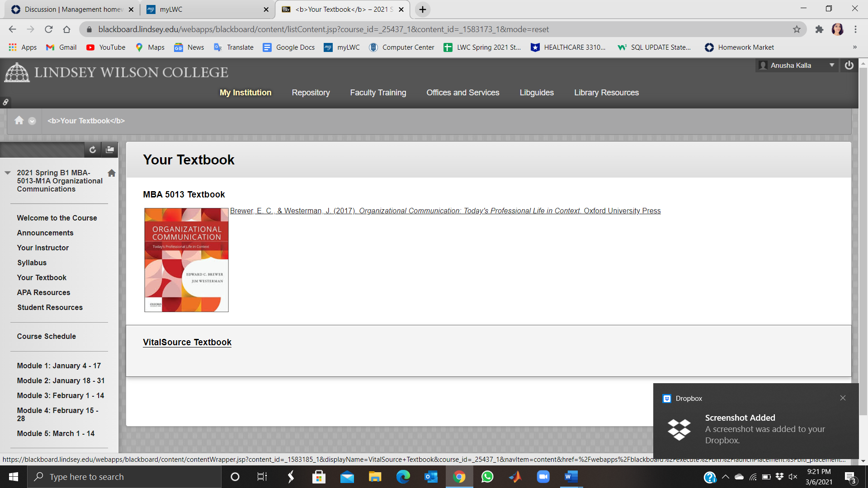The height and width of the screenshot is (488, 868).
Task: Open VitalSource Textbook link
Action: (x=187, y=343)
